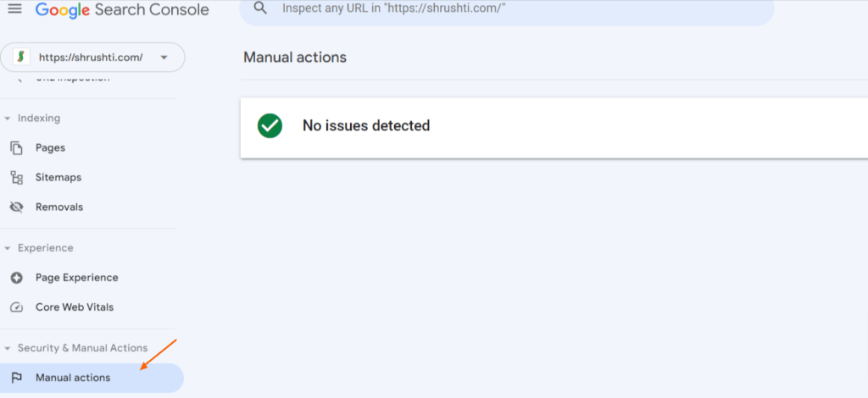Click the Manual actions flag icon
This screenshot has height=398, width=868.
(17, 378)
